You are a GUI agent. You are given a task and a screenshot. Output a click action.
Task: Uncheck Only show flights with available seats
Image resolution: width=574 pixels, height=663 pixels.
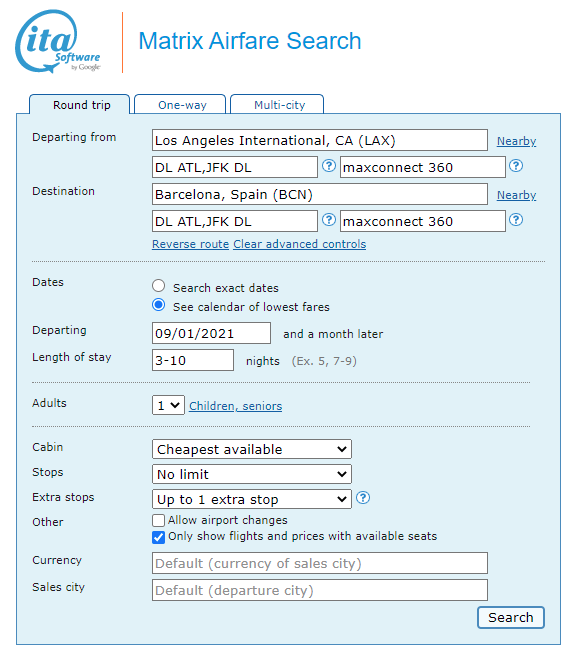pyautogui.click(x=158, y=537)
